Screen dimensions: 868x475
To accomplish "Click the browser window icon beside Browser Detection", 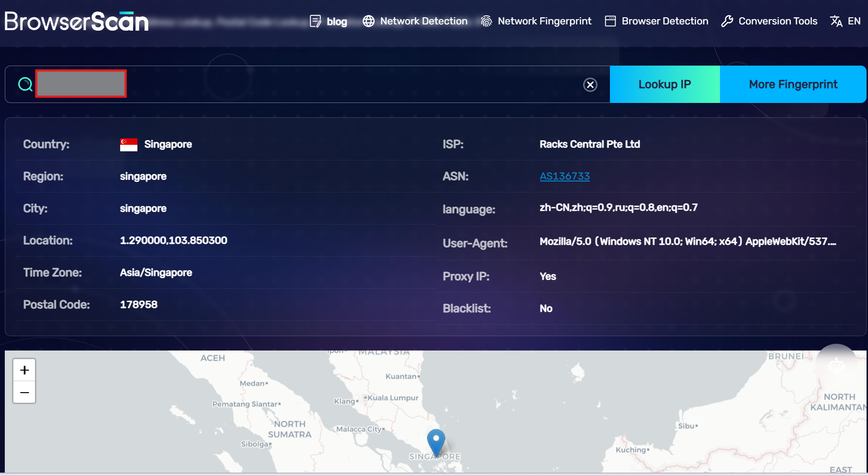I will coord(610,21).
